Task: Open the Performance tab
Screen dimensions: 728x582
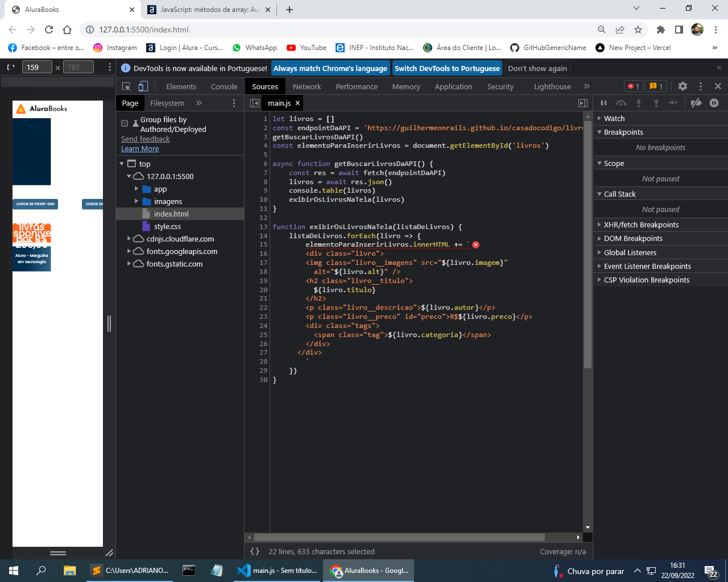Action: [357, 86]
